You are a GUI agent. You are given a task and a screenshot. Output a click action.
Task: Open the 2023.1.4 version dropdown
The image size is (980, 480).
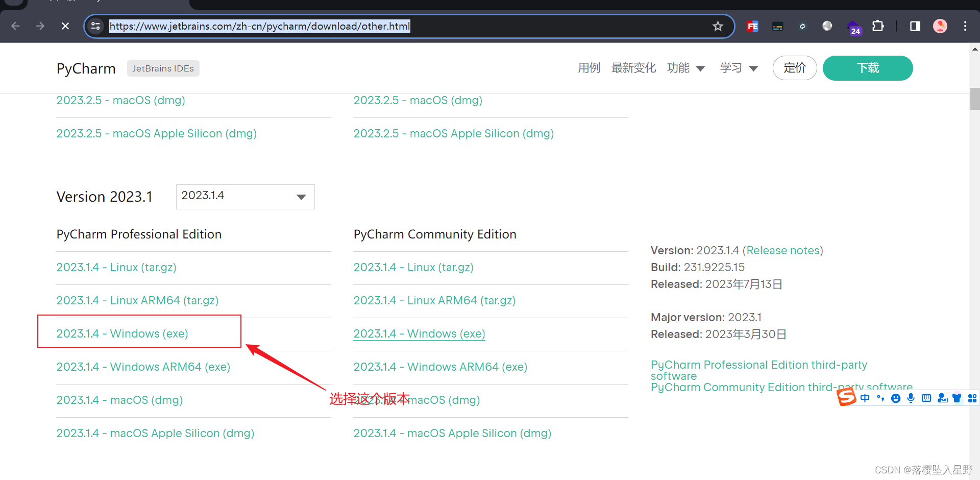pos(246,197)
